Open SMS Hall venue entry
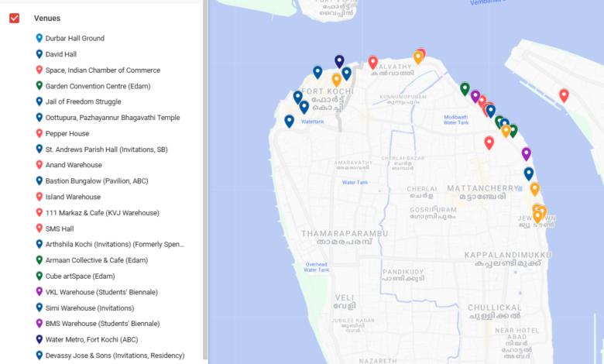This screenshot has width=604, height=364. (60, 228)
